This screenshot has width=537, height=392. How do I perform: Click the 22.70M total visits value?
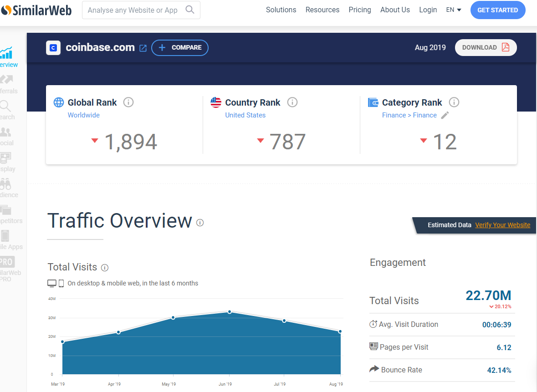click(x=488, y=295)
